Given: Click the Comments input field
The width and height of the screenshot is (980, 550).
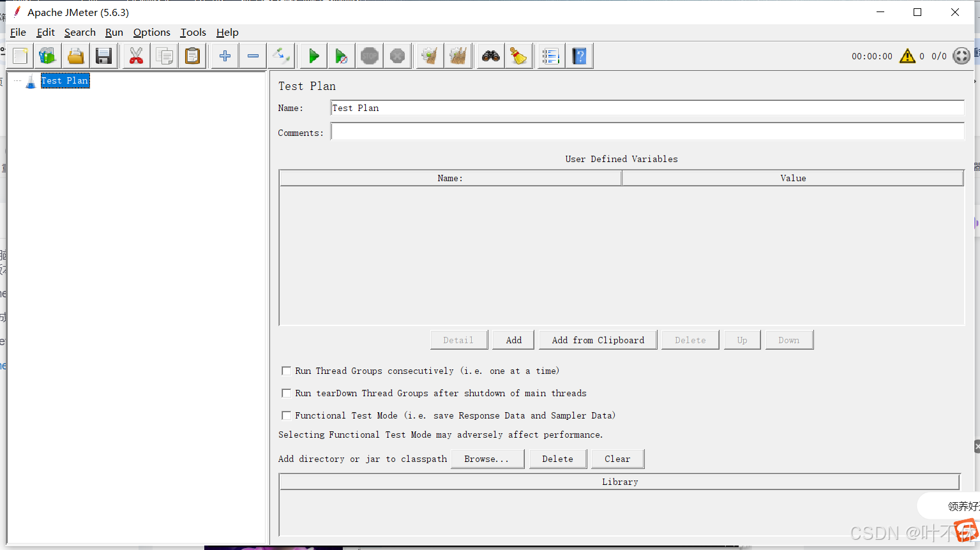Looking at the screenshot, I should point(647,132).
